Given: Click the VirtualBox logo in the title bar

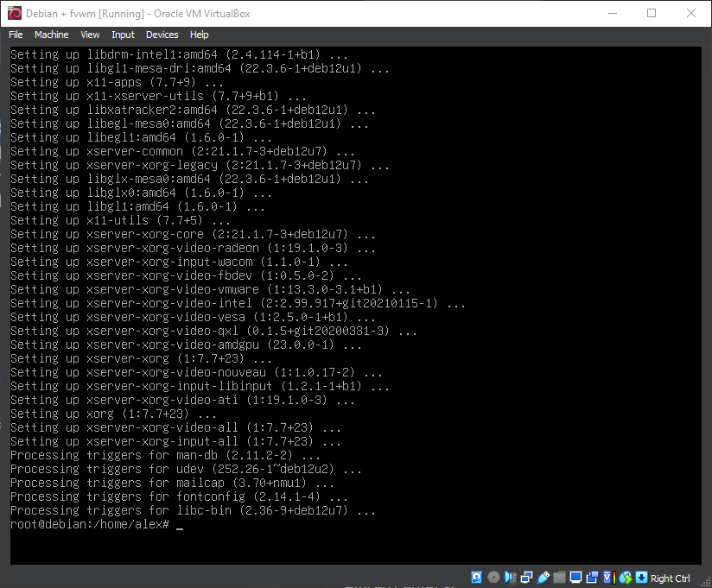Looking at the screenshot, I should pos(15,14).
